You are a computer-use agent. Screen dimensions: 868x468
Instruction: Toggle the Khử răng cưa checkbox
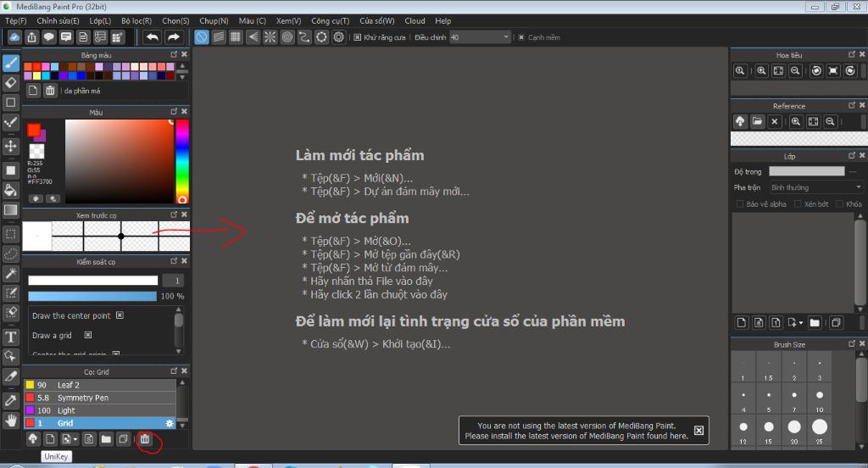coord(358,37)
